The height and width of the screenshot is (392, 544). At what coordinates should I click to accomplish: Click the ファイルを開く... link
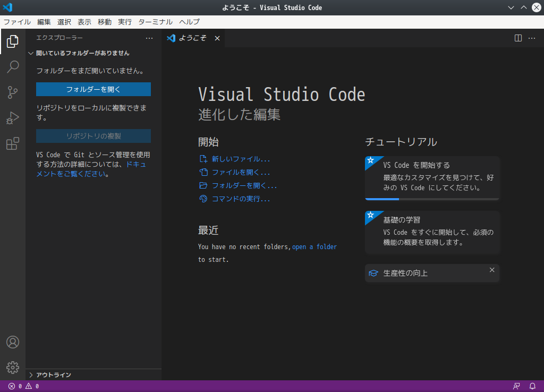pyautogui.click(x=241, y=172)
